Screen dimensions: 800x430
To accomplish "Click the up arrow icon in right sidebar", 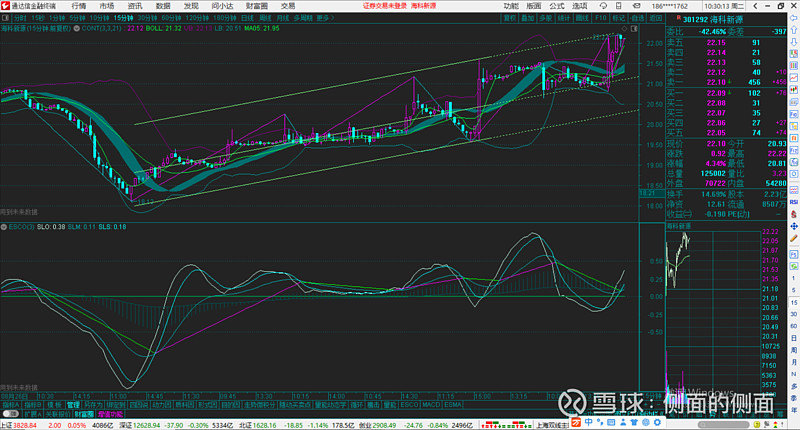I will (794, 30).
